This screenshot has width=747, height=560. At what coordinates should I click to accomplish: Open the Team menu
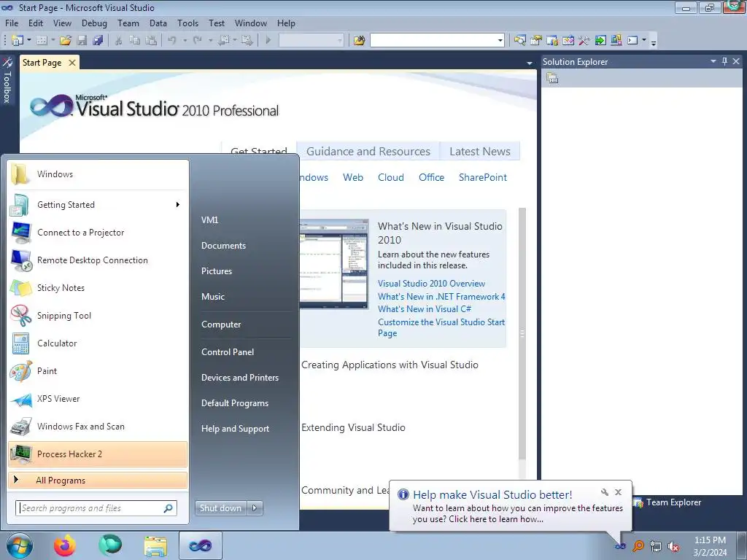click(x=128, y=23)
